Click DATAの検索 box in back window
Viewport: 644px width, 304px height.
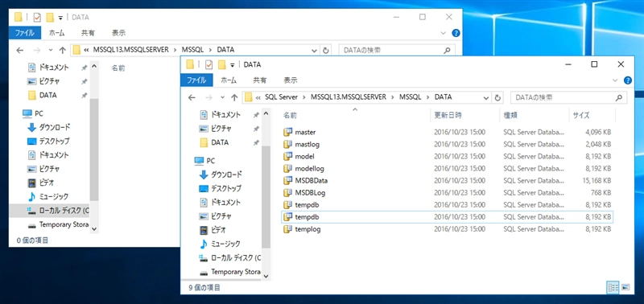pos(397,50)
